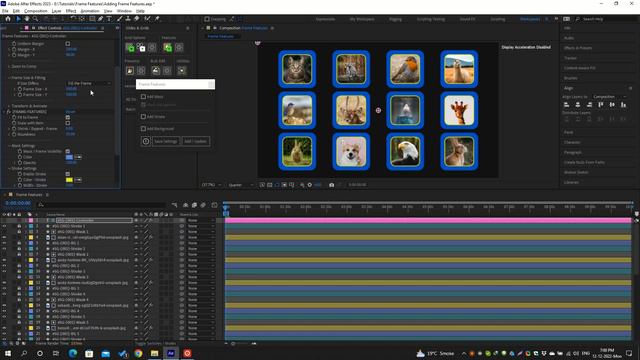Image resolution: width=640 pixels, height=360 pixels.
Task: Open the Content-Aware Fill panel
Action: [579, 68]
